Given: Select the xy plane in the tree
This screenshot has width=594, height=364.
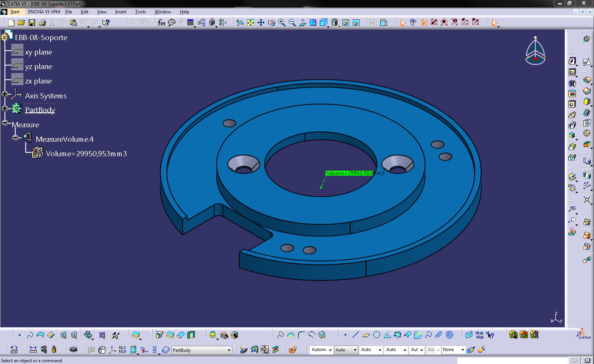Looking at the screenshot, I should pos(39,52).
